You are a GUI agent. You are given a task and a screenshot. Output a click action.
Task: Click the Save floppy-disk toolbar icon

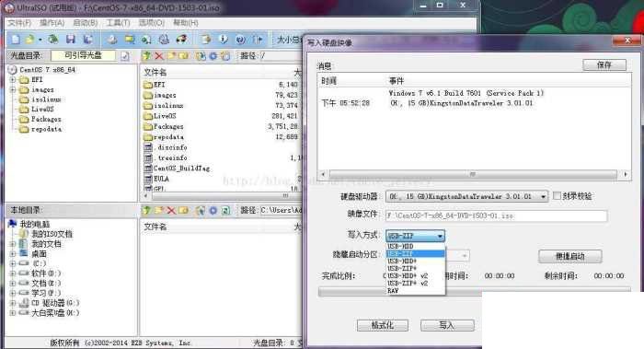[71, 40]
